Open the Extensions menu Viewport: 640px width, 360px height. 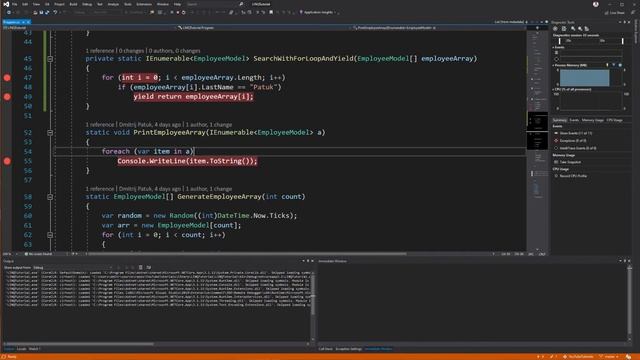[x=144, y=4]
